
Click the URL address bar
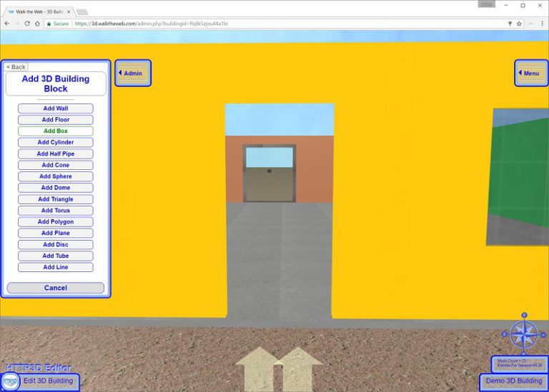pos(286,24)
